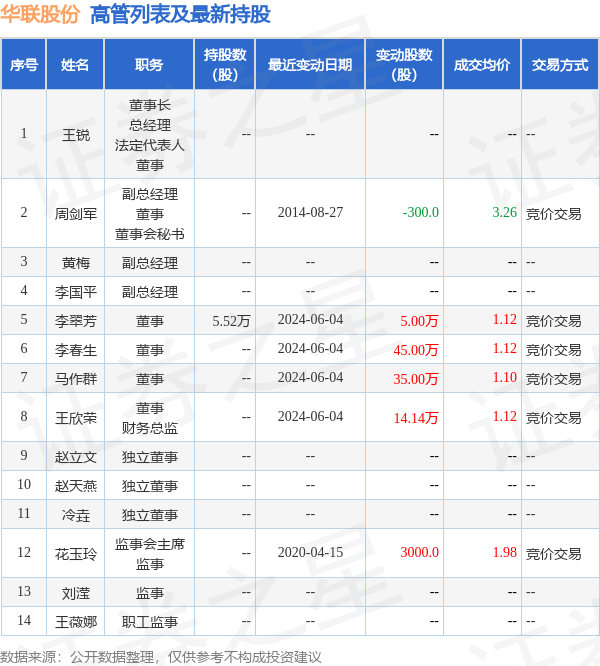
Task: Click the 1.98 average price
Action: point(504,552)
